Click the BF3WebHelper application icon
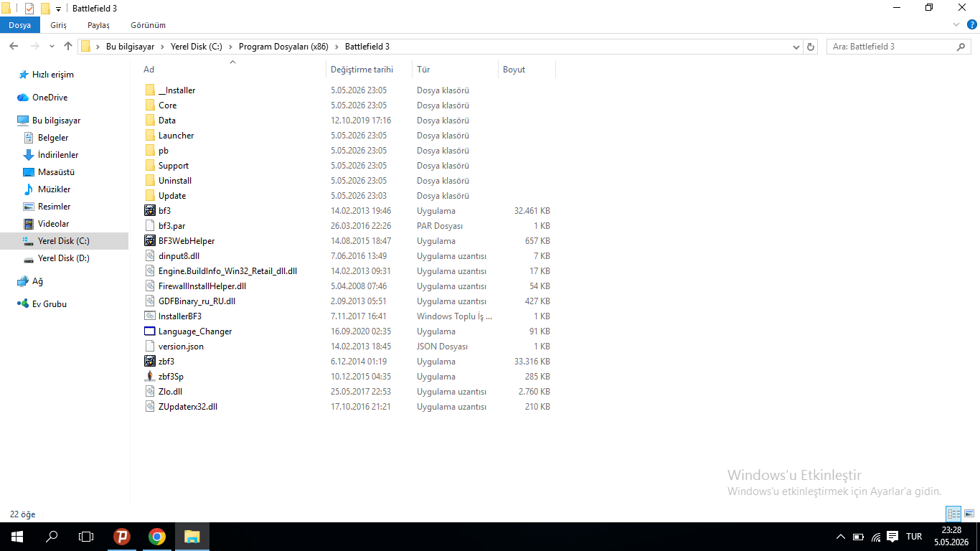 pos(150,241)
